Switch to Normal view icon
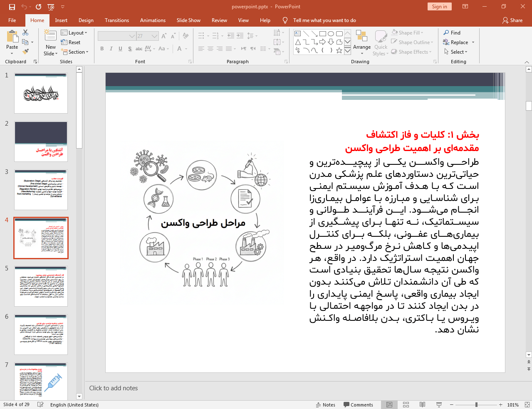532x409 pixels. (389, 404)
